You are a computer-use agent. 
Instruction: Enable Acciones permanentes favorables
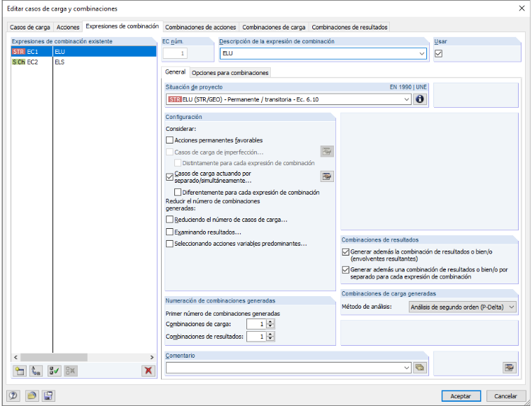(x=169, y=140)
